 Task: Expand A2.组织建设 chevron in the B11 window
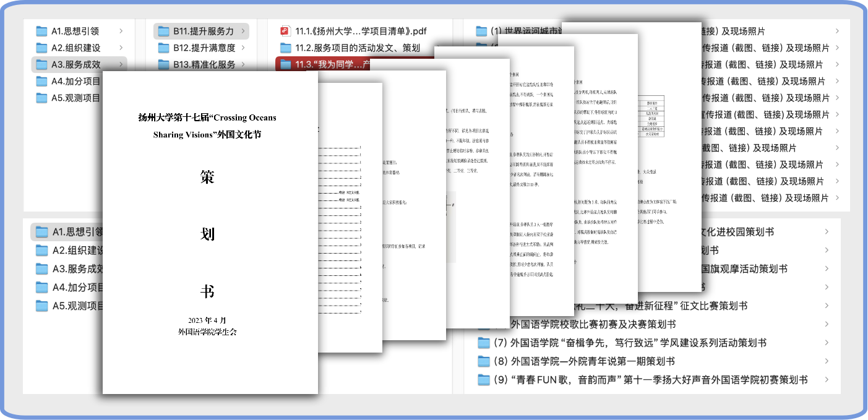point(121,48)
